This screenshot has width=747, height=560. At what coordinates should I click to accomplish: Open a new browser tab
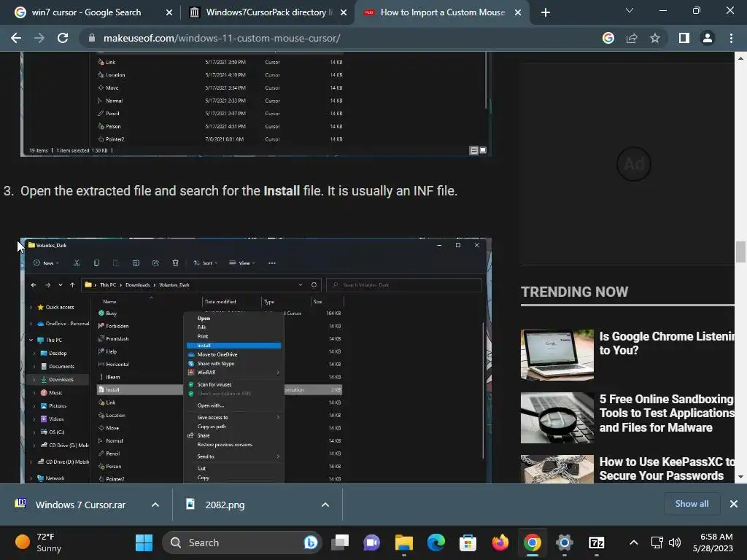click(546, 12)
